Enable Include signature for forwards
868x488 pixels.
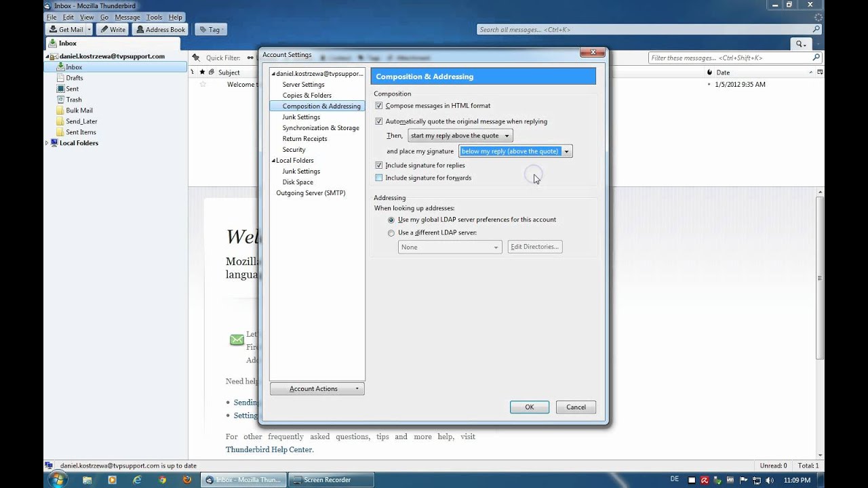pyautogui.click(x=379, y=178)
